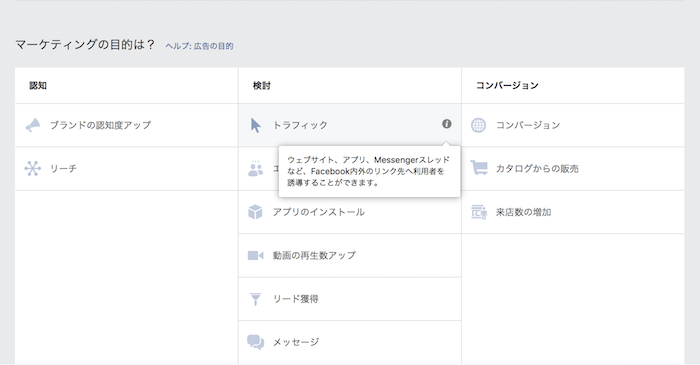The image size is (700, 365).
Task: Choose the アプリのインストール objective
Action: [350, 212]
